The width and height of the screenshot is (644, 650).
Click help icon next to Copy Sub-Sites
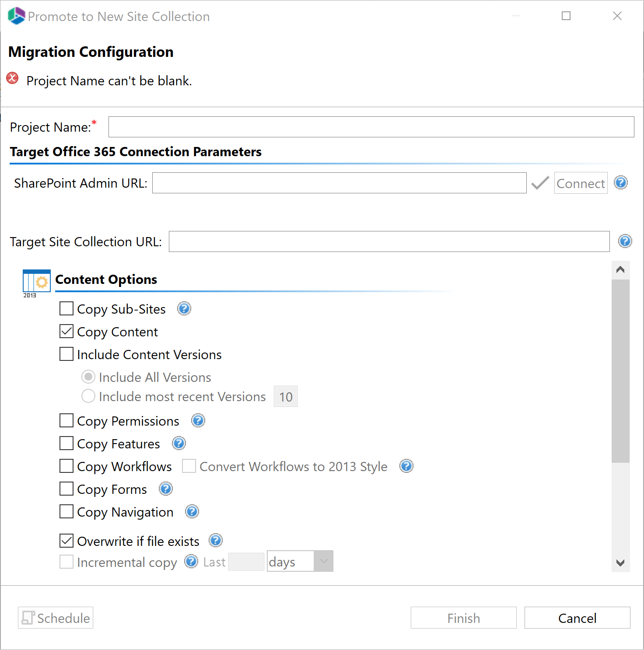184,309
